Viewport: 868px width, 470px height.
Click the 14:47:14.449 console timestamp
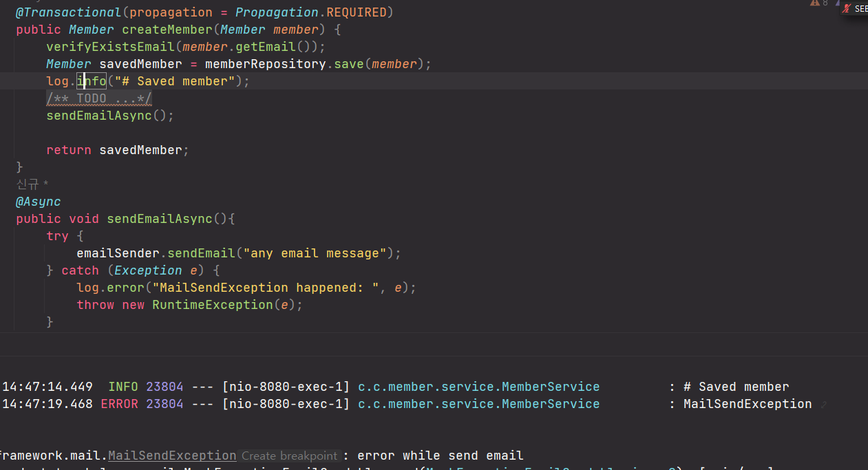pos(47,387)
